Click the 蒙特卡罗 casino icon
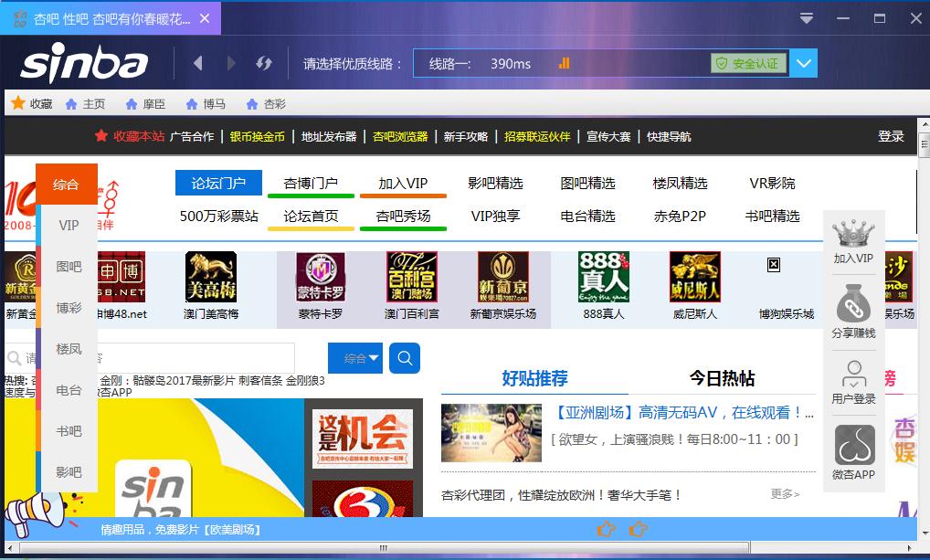This screenshot has width=930, height=560. click(x=321, y=277)
